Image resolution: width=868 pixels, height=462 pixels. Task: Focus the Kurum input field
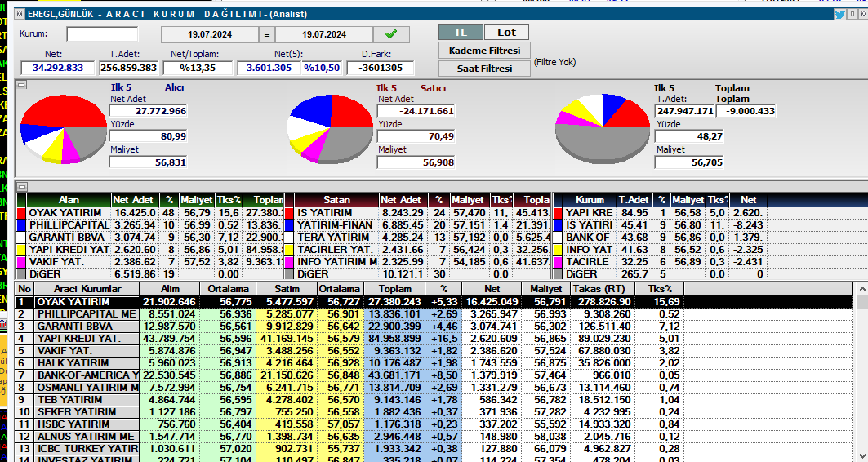click(x=102, y=34)
